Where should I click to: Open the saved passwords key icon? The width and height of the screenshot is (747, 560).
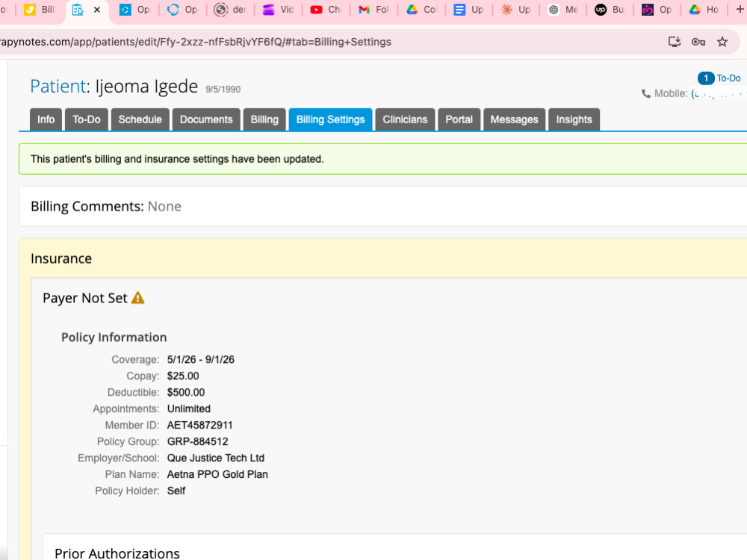698,42
